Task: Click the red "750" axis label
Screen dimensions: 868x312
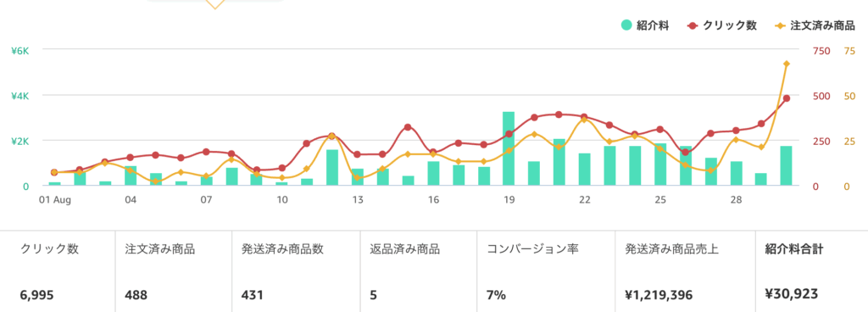Action: (x=821, y=51)
